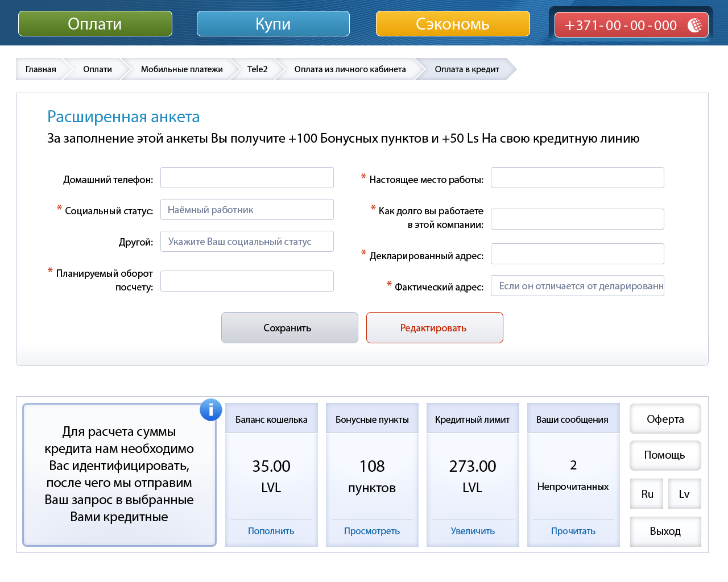Click the Сохранить button
Viewport: 728px width, 582px height.
(x=289, y=328)
